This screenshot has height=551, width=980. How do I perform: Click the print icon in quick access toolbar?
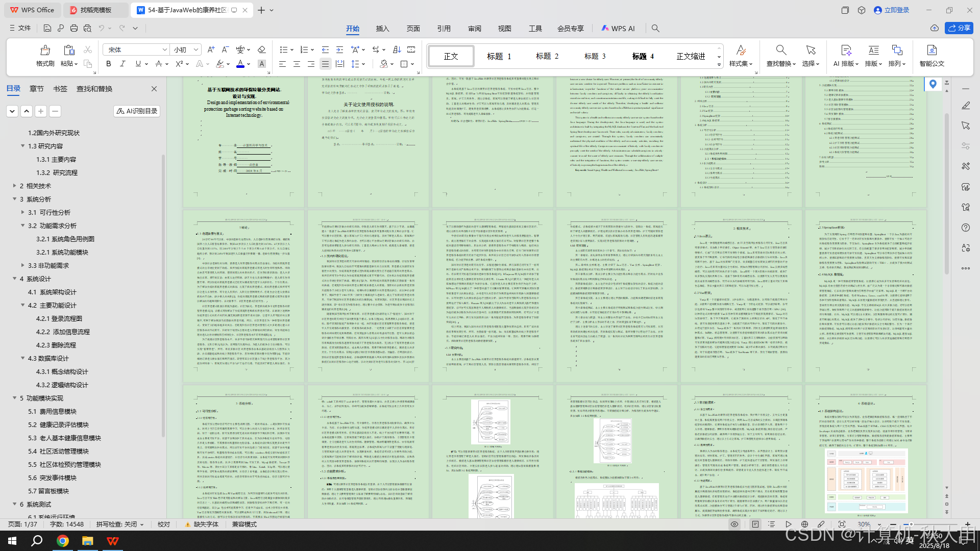click(x=74, y=28)
